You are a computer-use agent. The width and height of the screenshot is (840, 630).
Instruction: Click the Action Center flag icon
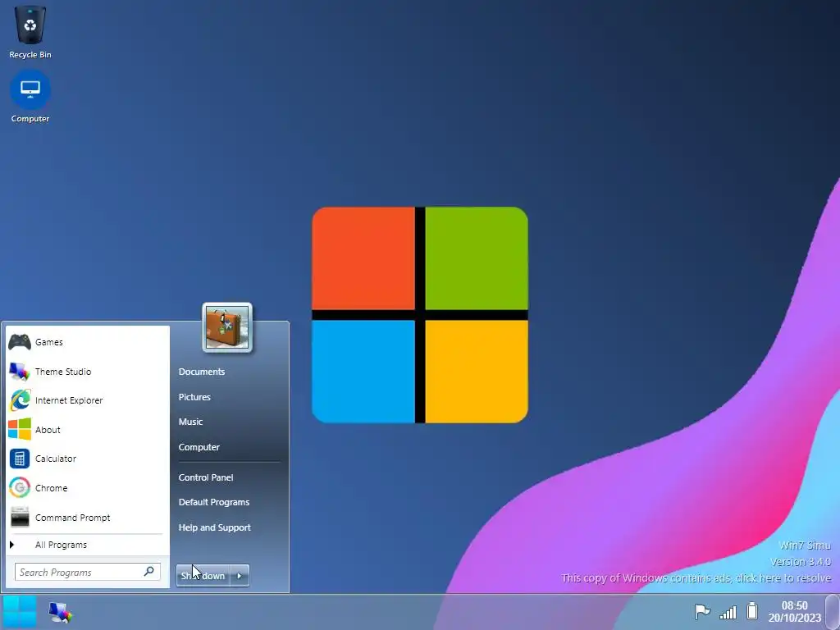[x=702, y=611]
